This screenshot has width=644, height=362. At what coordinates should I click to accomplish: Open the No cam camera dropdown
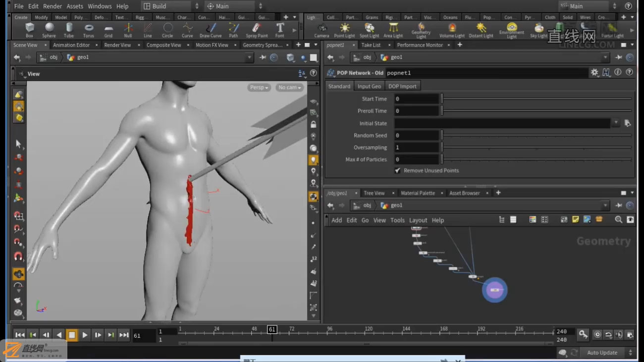point(290,87)
